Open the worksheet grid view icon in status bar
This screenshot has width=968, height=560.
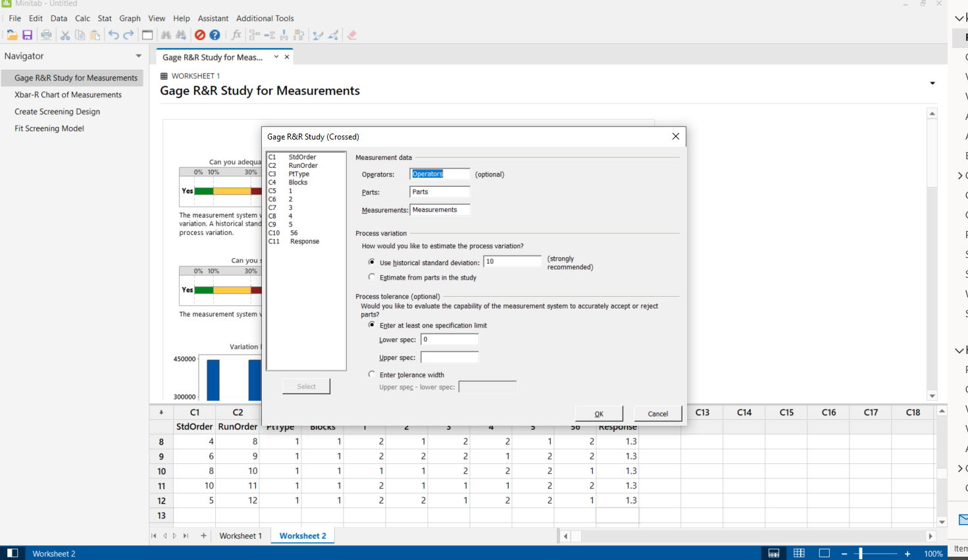tap(799, 553)
